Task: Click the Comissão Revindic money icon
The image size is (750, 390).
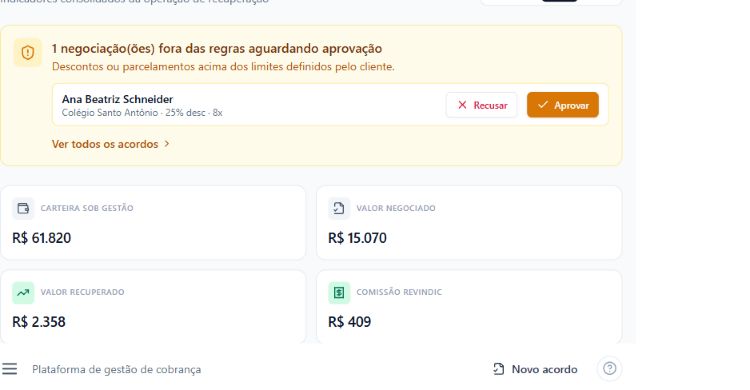Action: [339, 292]
